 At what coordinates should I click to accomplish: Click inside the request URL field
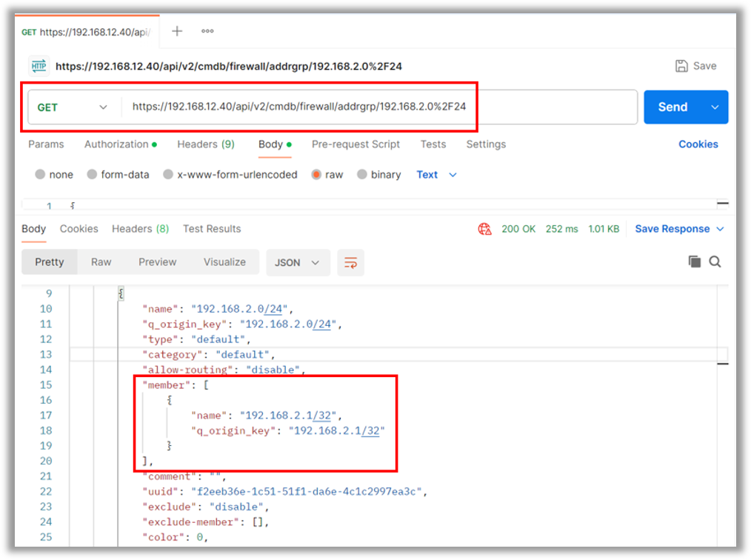pos(370,107)
